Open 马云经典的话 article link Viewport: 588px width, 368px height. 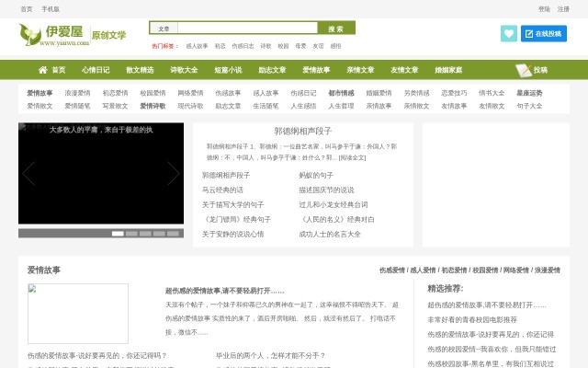(x=222, y=190)
